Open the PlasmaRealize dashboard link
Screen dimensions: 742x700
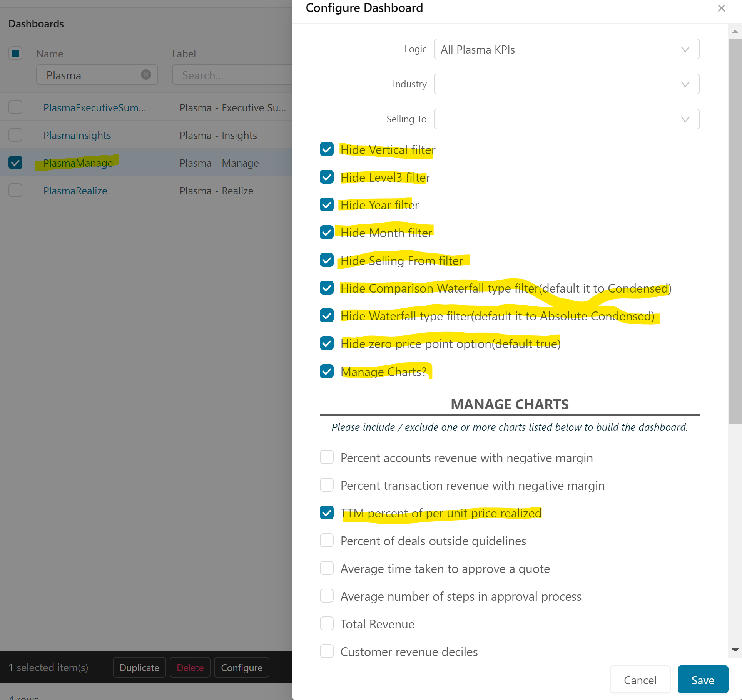click(75, 191)
